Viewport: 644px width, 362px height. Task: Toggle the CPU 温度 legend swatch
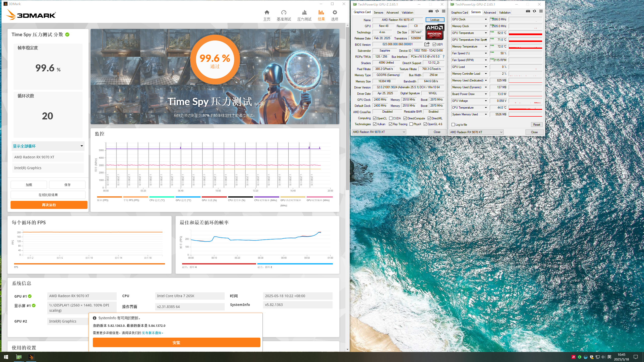(162, 197)
